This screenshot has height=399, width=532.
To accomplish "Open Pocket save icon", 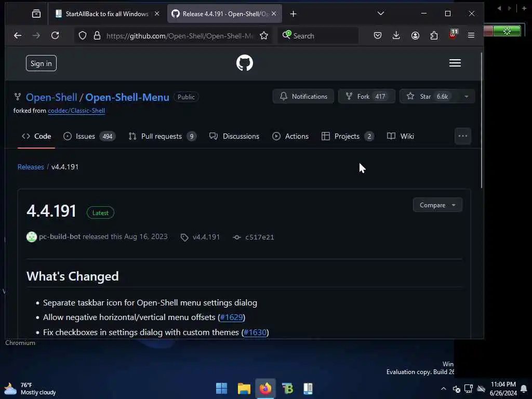I will point(378,35).
